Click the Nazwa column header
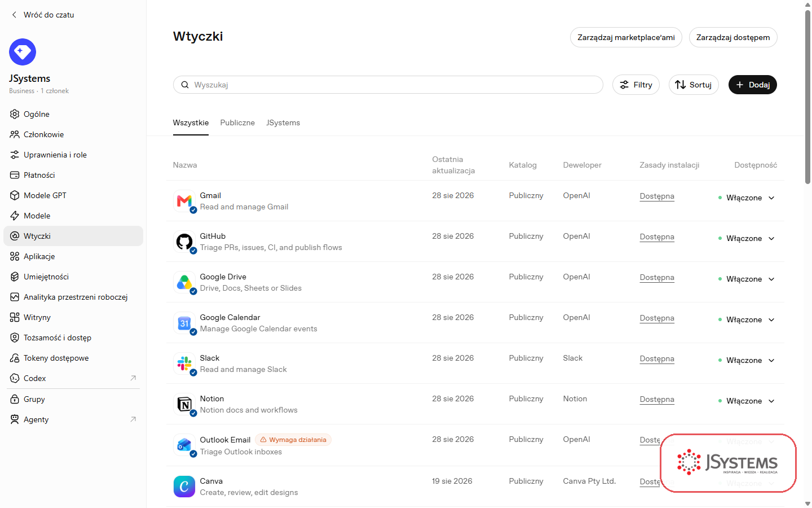Image resolution: width=812 pixels, height=508 pixels. click(185, 165)
